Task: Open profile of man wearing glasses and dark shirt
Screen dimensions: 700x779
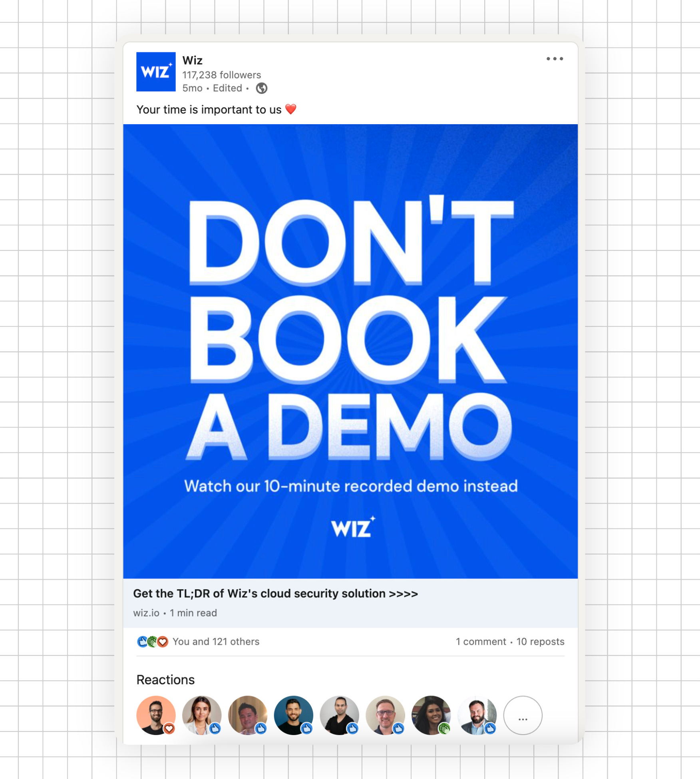Action: coord(386,715)
